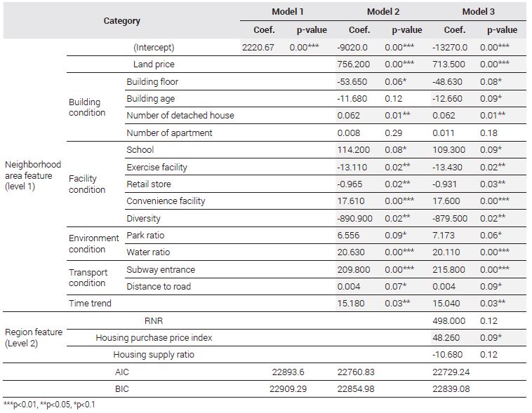Select the Water ratio row label
Viewport: 532px width, 413px height.
pos(148,252)
